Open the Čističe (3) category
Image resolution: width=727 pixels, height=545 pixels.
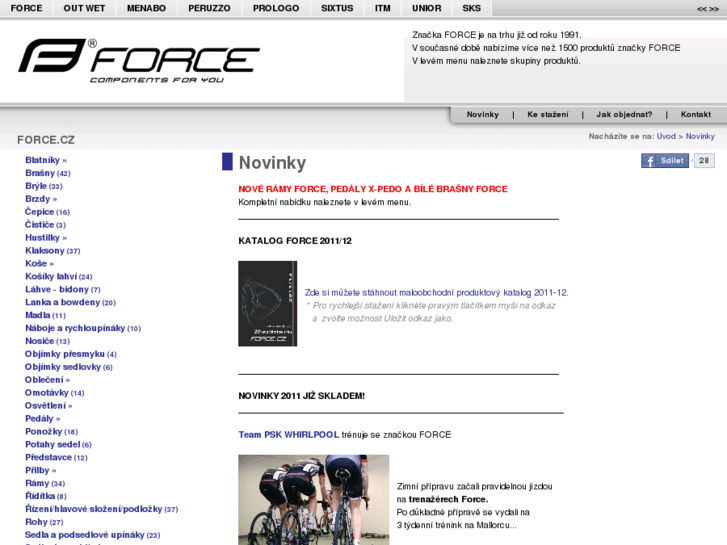coord(45,225)
